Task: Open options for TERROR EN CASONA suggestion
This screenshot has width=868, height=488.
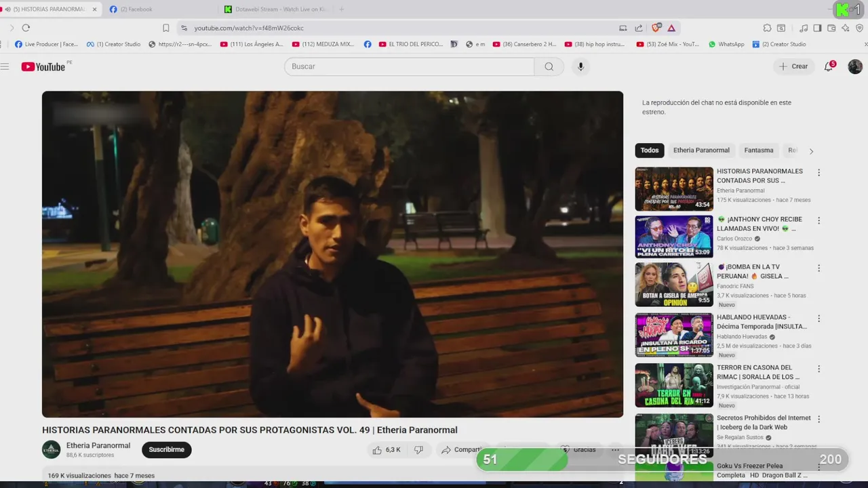Action: pyautogui.click(x=818, y=369)
